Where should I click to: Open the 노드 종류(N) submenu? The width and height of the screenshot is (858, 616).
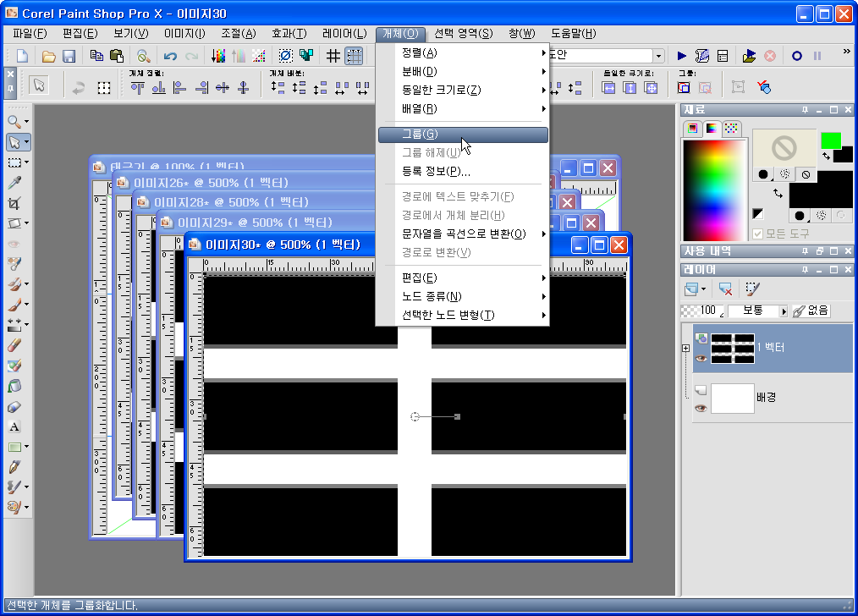pos(463,296)
